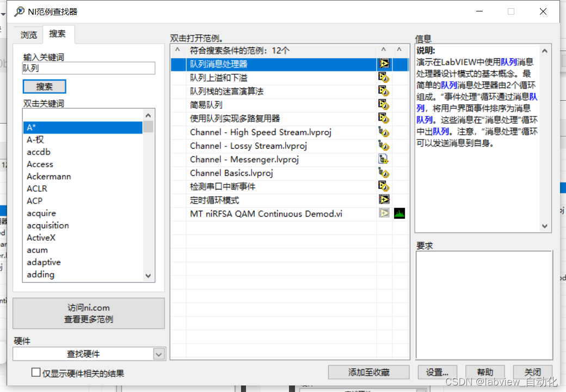Click sort caret above the VI icon column

coord(384,50)
